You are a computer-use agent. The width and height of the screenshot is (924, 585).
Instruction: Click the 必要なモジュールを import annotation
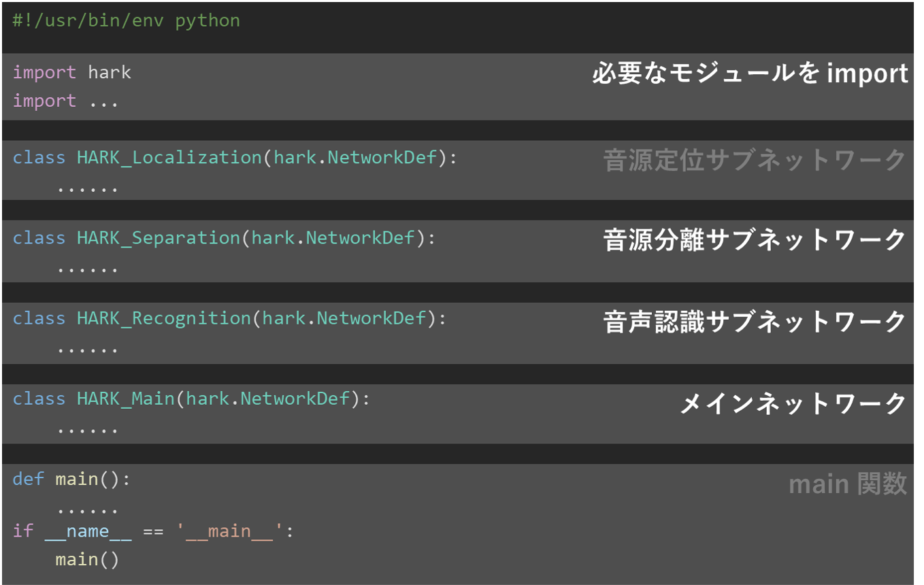(745, 72)
